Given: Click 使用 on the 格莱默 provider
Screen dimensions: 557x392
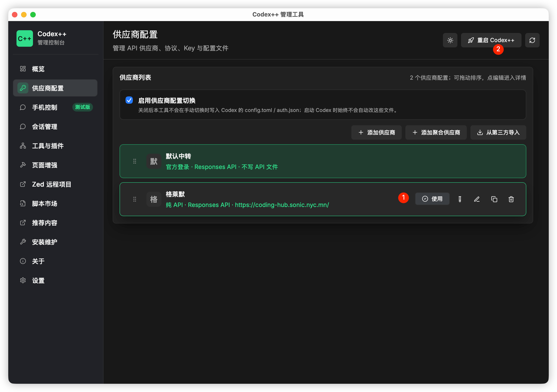Looking at the screenshot, I should pyautogui.click(x=432, y=199).
